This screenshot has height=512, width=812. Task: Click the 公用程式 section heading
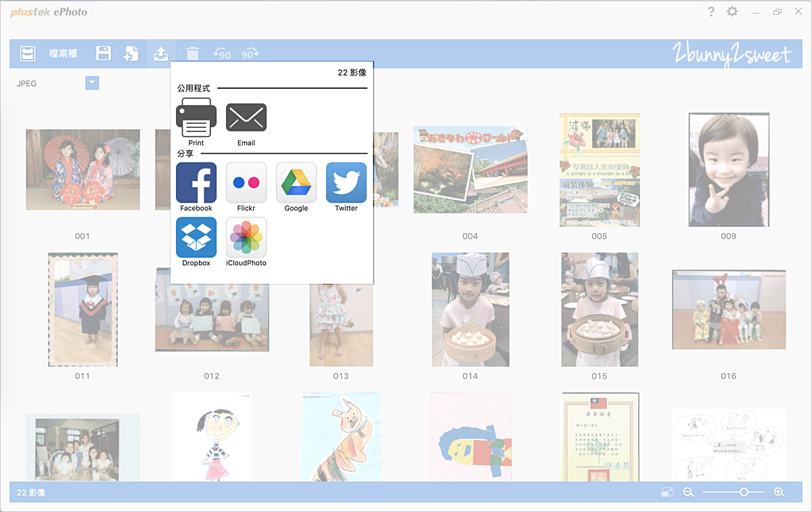point(194,88)
